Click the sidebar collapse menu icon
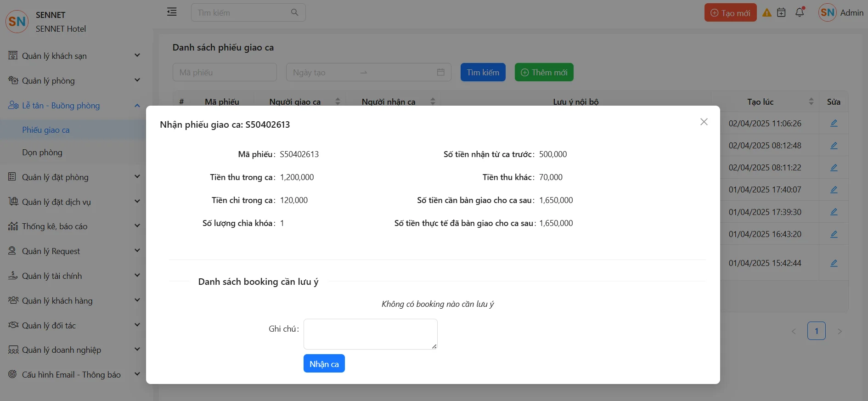This screenshot has width=868, height=401. (x=172, y=12)
